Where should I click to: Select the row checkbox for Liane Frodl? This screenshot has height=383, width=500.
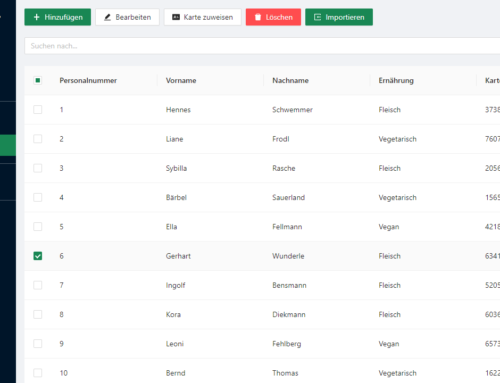(x=38, y=139)
